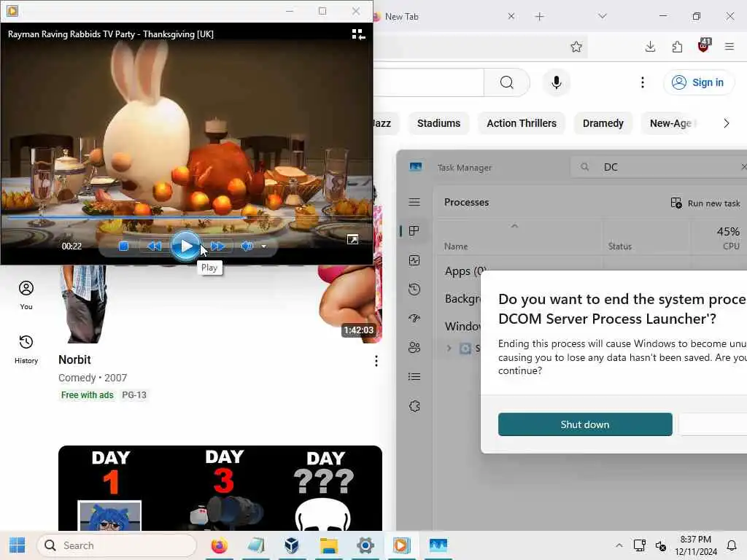Click the taskbar Search box
Viewport: 747px width, 560px height.
click(117, 545)
